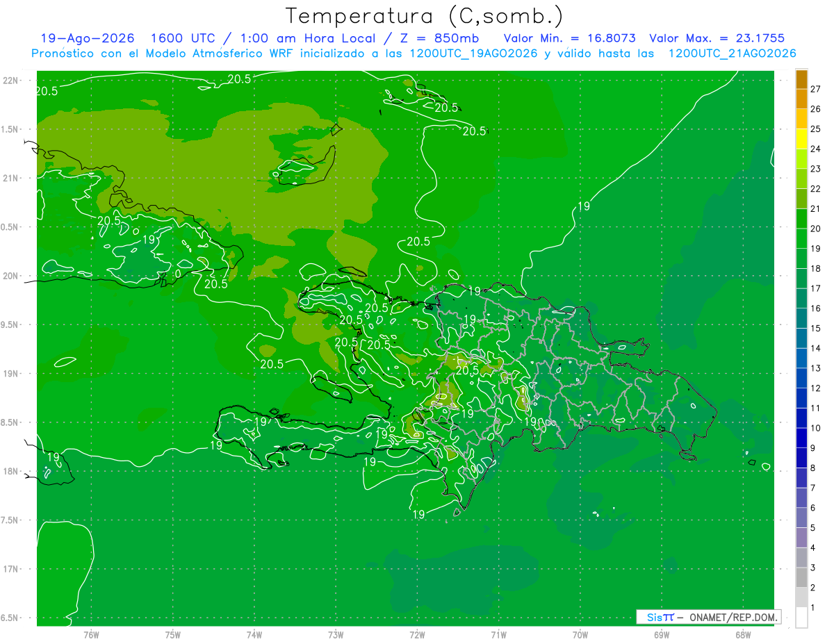Click the purple legend swatch between 4 and 5
Viewport: 834px width, 644px height.
[x=801, y=538]
